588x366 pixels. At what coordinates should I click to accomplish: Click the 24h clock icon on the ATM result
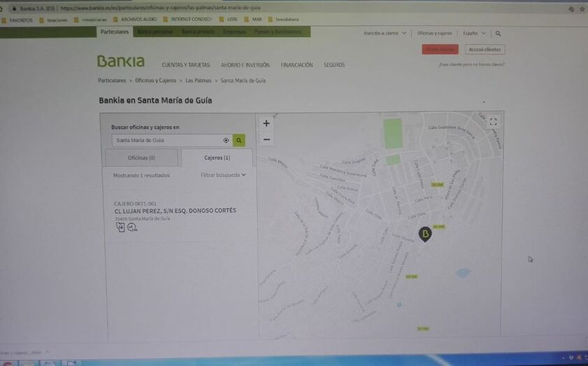point(132,227)
